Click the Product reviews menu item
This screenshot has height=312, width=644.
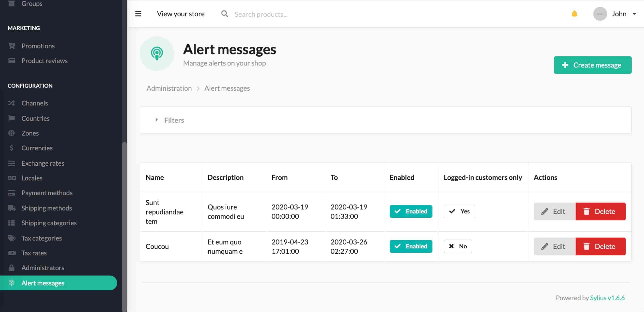pos(44,60)
